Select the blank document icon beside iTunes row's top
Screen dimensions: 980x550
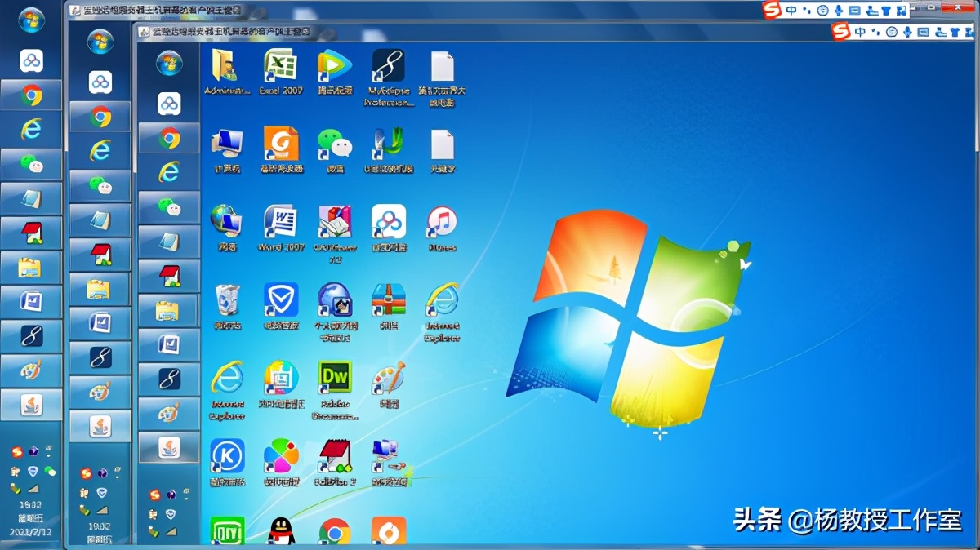point(442,150)
